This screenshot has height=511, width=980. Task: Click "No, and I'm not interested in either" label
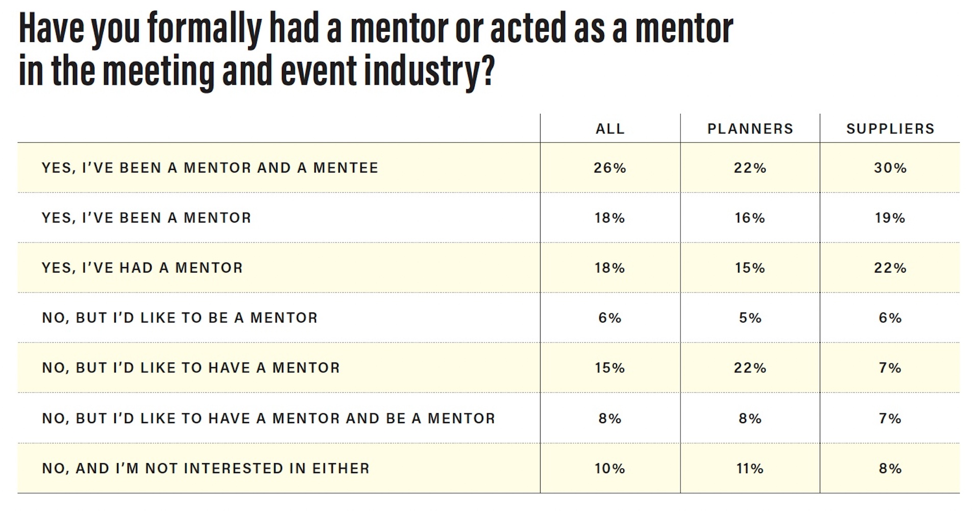[x=205, y=469]
